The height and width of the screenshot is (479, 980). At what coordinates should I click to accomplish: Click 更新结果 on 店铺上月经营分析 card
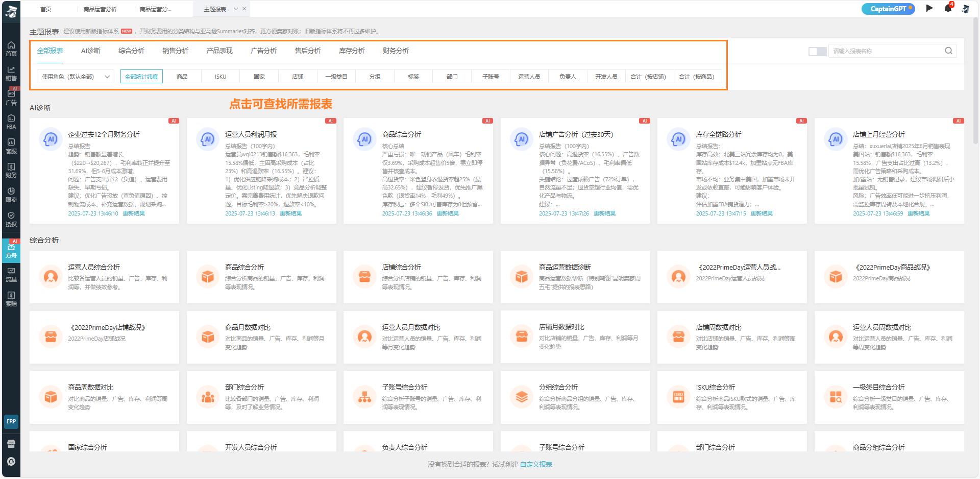[918, 213]
